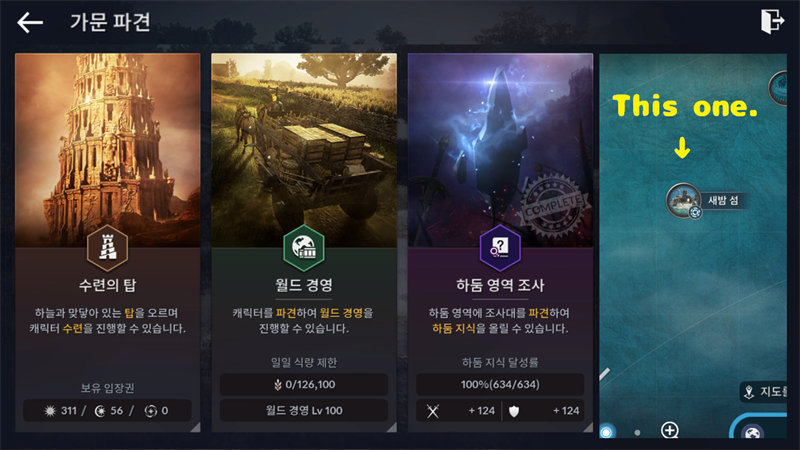
Task: Open the 지도 map button
Action: [764, 392]
